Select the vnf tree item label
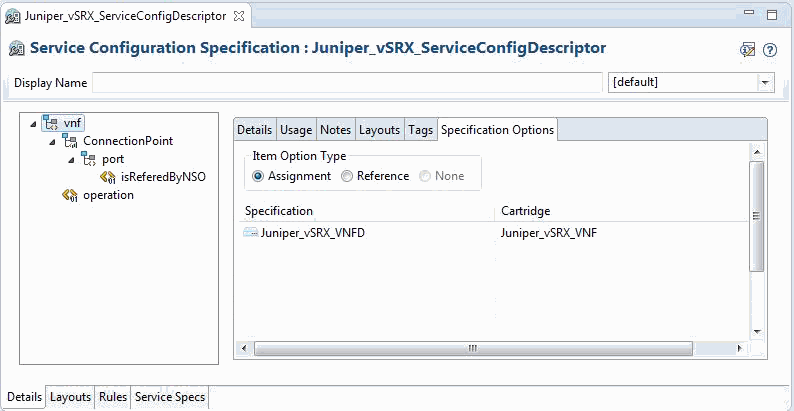Image resolution: width=794 pixels, height=411 pixels. click(x=72, y=122)
